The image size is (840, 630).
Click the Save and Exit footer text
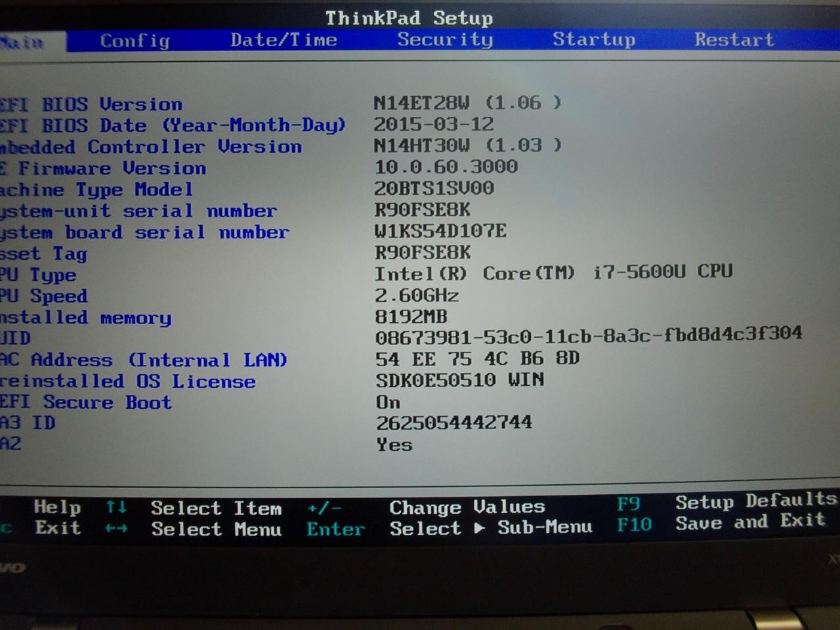pos(750,522)
